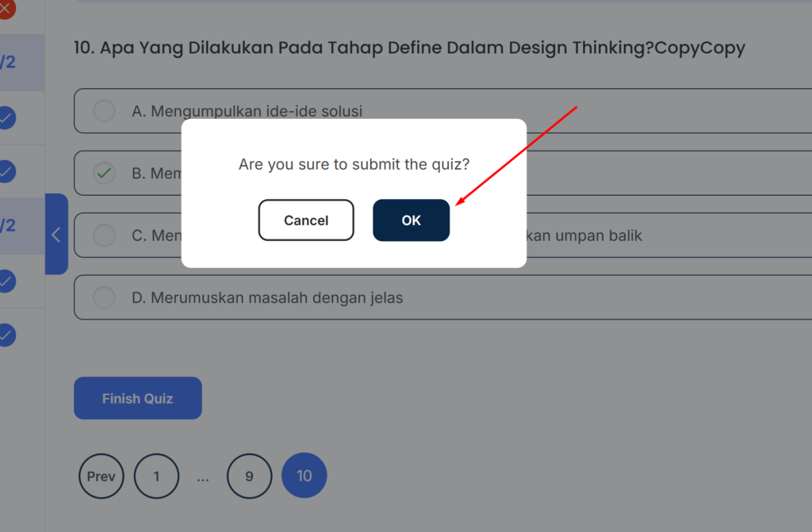Viewport: 812px width, 532px height.
Task: Open question page 9
Action: click(249, 476)
